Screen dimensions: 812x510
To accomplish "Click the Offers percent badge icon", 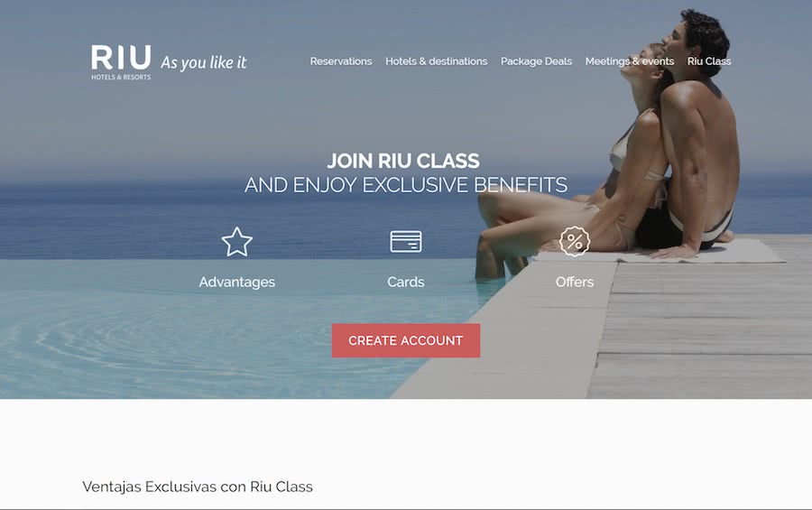I will tap(575, 242).
